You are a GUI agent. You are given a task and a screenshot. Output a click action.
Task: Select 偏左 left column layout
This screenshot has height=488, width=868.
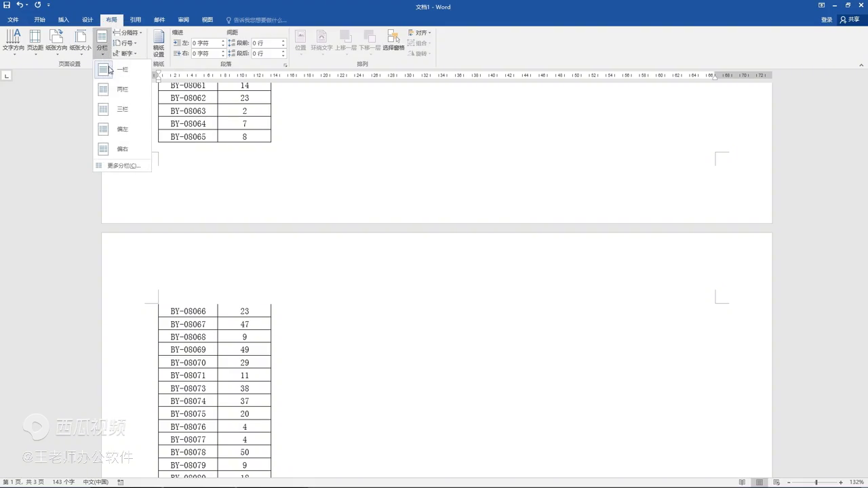coord(122,129)
